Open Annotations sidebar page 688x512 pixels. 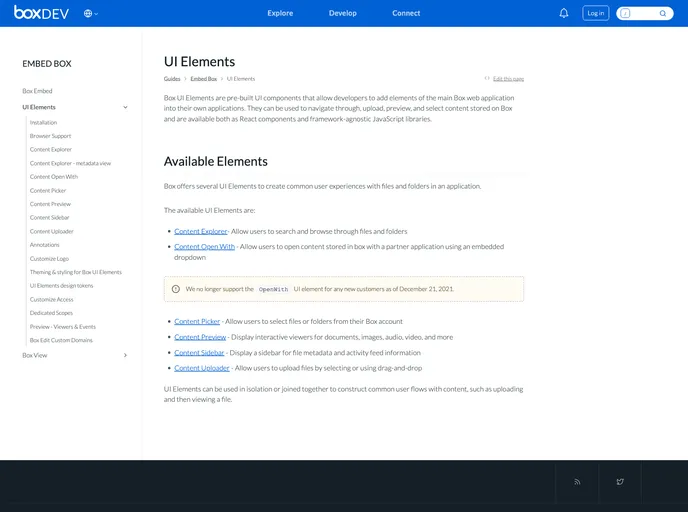point(44,245)
